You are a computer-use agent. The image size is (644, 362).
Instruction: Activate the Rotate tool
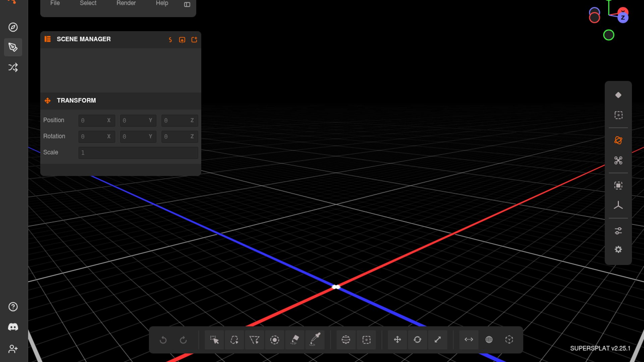(x=418, y=340)
